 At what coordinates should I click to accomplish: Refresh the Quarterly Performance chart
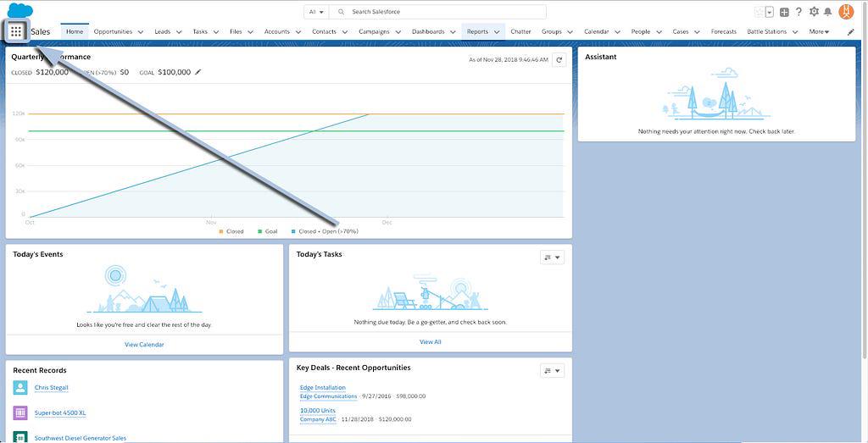pos(559,60)
